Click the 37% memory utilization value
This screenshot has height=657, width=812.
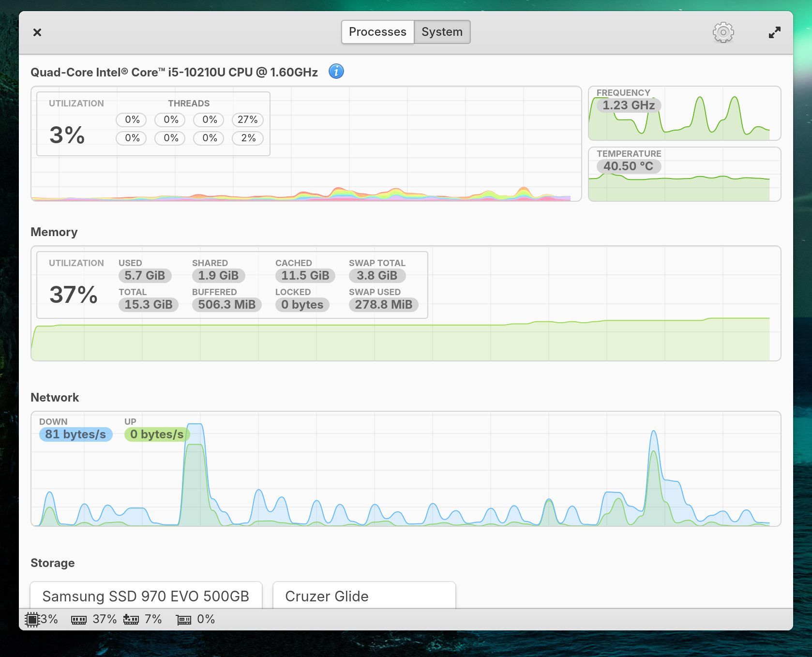tap(74, 295)
